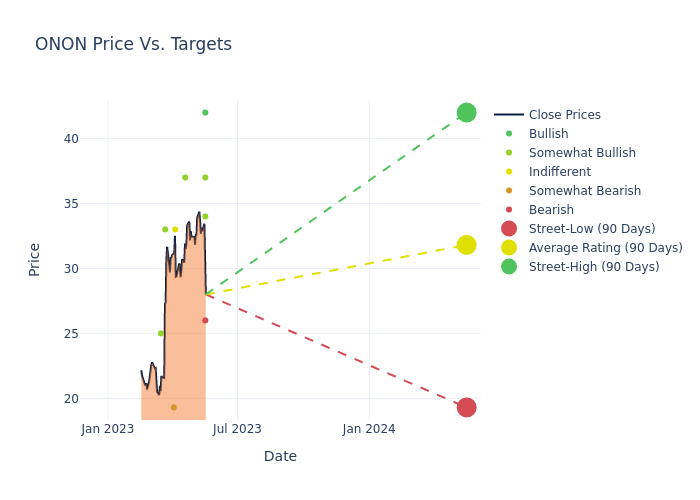Viewport: 700px width, 500px height.
Task: Hide the Bearish legend series
Action: pos(551,210)
